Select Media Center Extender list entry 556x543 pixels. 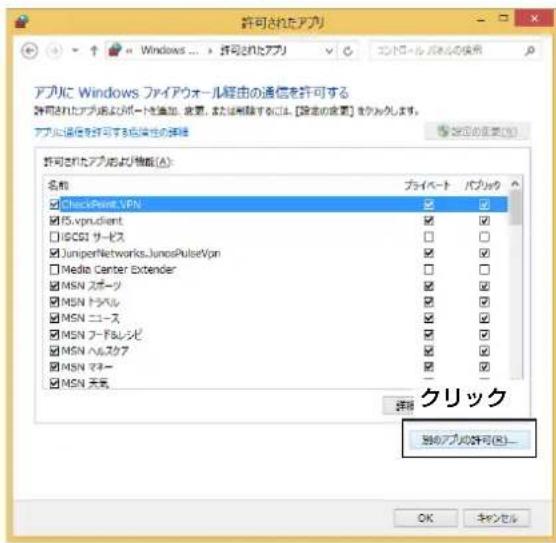point(118,270)
